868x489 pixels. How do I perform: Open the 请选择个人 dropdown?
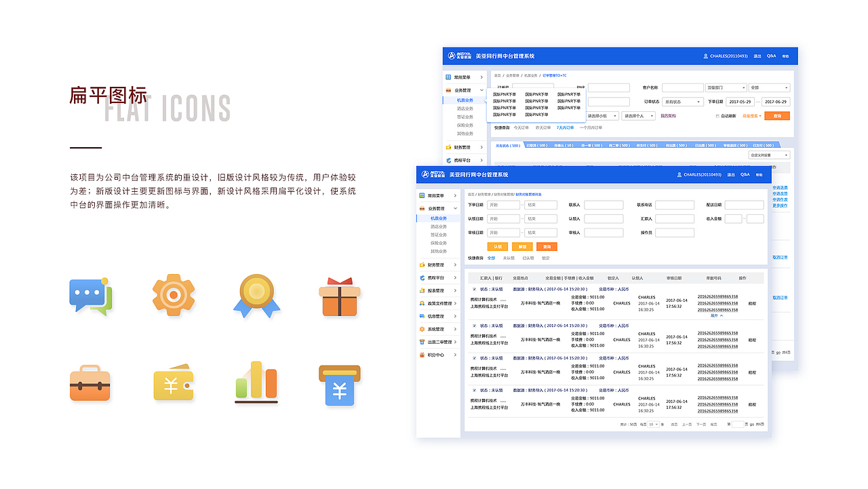[639, 116]
